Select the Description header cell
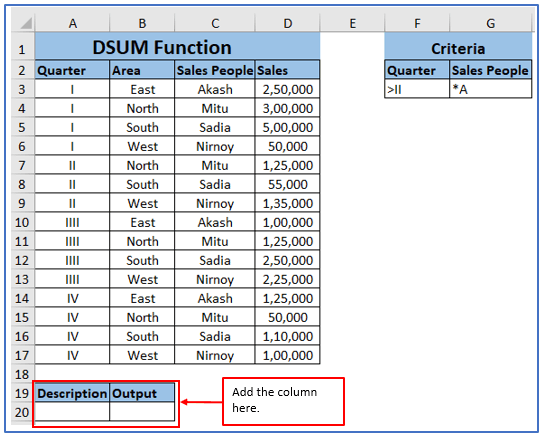Viewport: 544px width, 438px height. pyautogui.click(x=72, y=393)
